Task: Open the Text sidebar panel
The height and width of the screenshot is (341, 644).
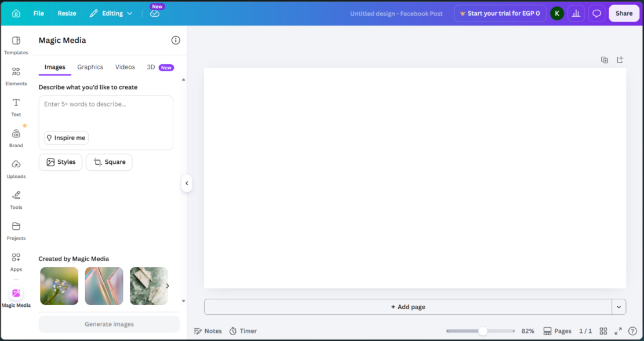Action: [x=16, y=107]
